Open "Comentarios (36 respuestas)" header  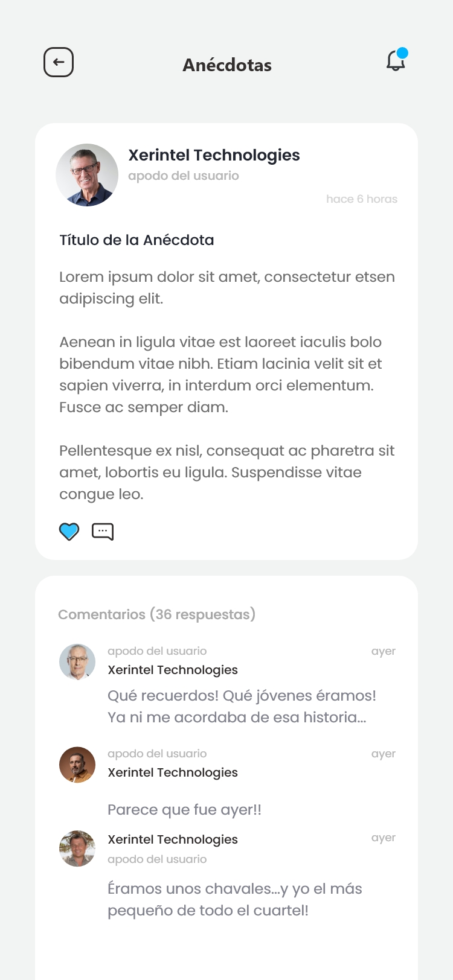(156, 614)
